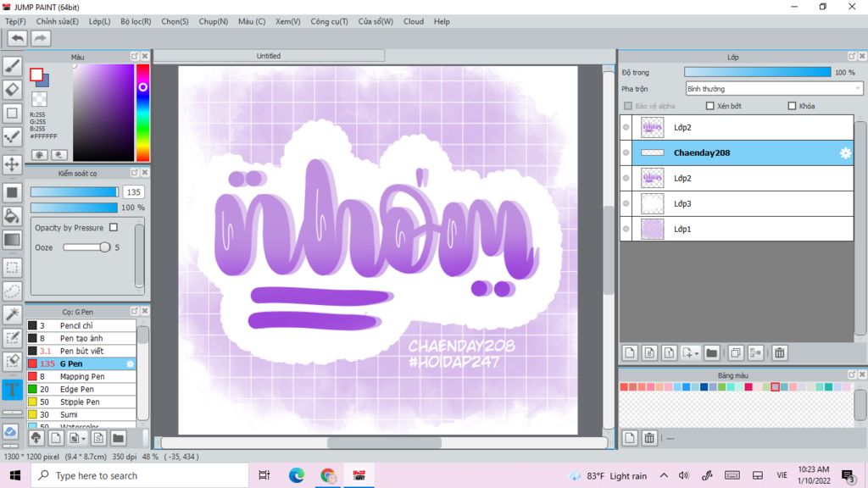Open Chaenday208 layer settings gear

tap(845, 153)
